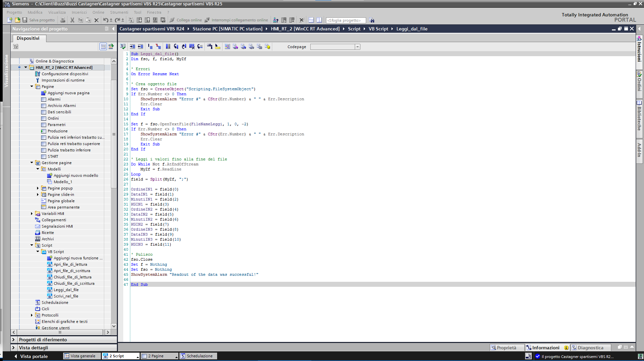
Task: Click the syntax check icon in script toolbar
Action: point(123,47)
